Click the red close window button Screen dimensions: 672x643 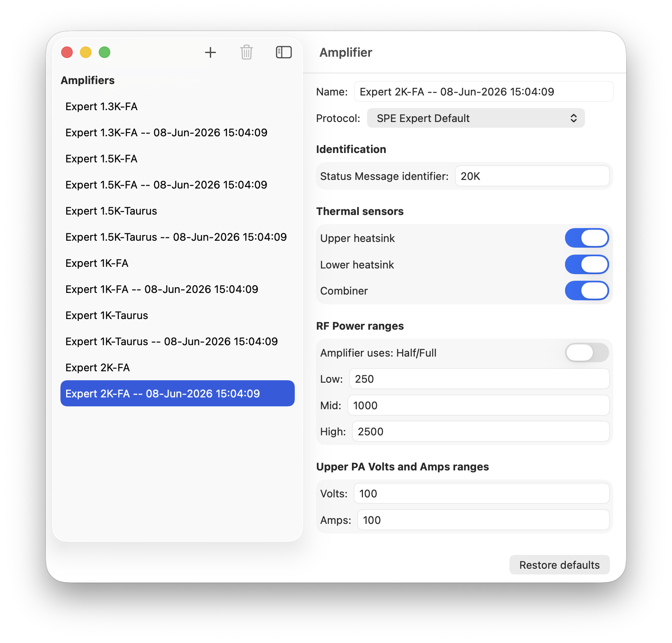[67, 52]
